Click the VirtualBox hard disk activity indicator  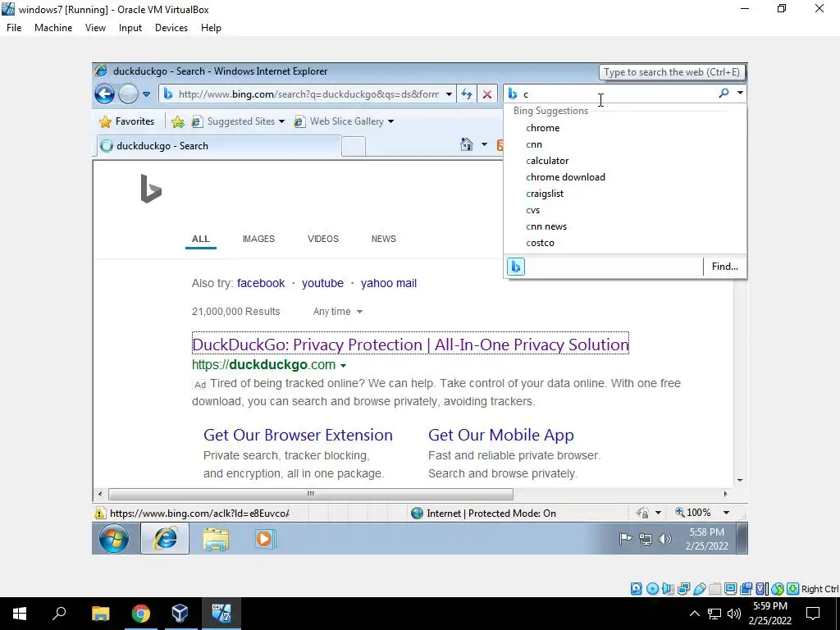(x=636, y=589)
